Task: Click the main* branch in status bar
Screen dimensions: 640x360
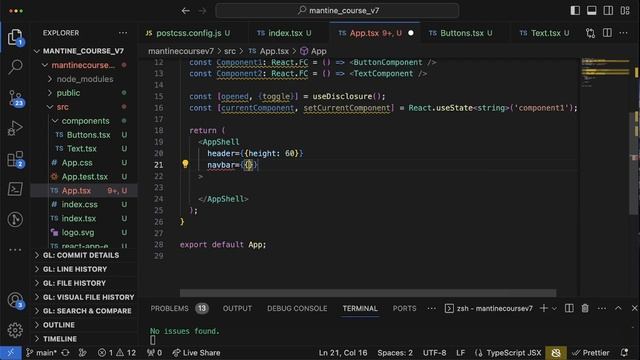Action: coord(42,353)
